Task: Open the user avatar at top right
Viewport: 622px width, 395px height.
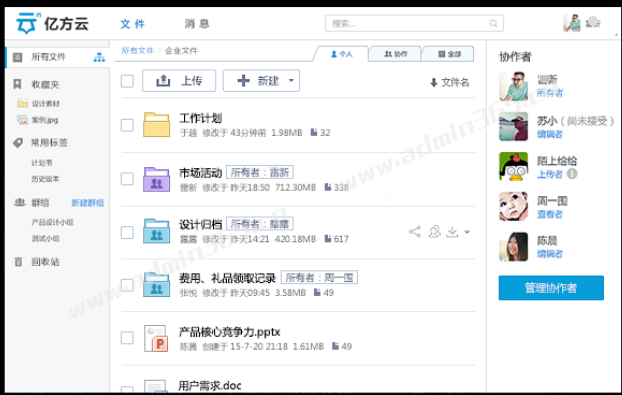Action: click(572, 23)
